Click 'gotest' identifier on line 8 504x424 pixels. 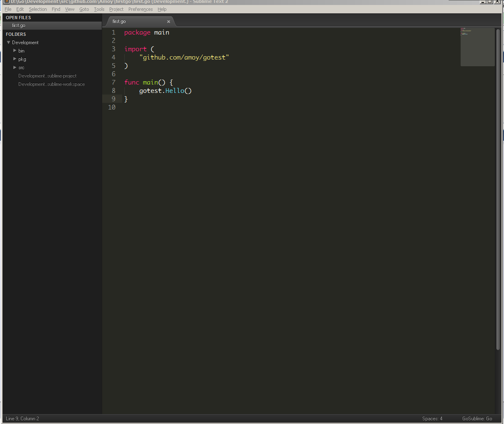pos(150,91)
